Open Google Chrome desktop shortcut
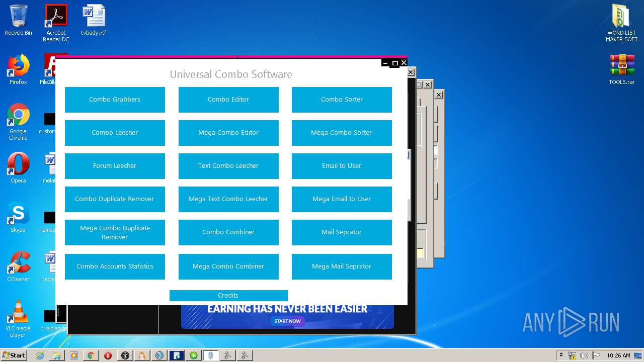644x362 pixels. [x=18, y=122]
